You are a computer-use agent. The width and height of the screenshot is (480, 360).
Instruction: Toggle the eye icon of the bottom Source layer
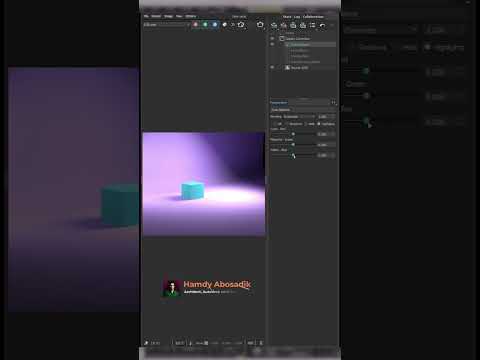pos(272,67)
